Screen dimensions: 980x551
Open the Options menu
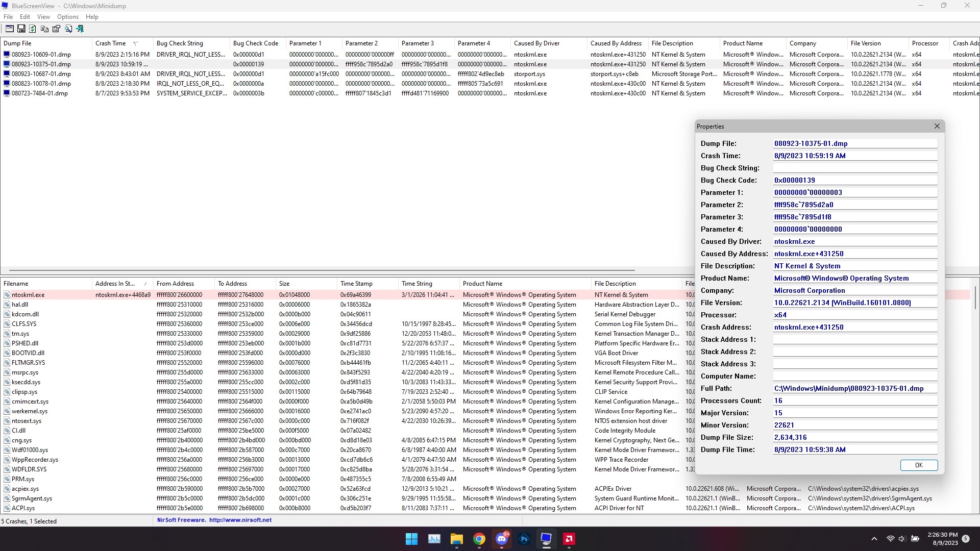coord(68,17)
